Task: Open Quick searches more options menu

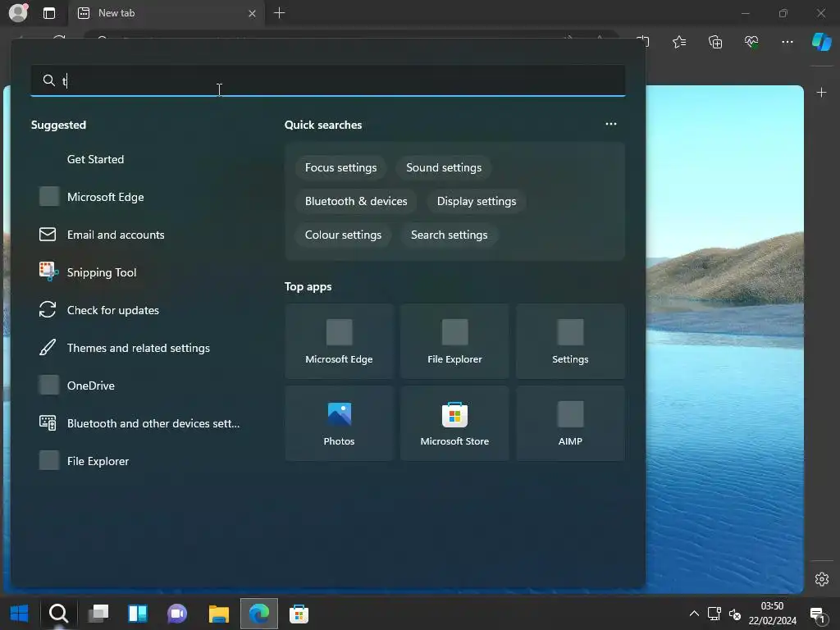Action: click(610, 125)
